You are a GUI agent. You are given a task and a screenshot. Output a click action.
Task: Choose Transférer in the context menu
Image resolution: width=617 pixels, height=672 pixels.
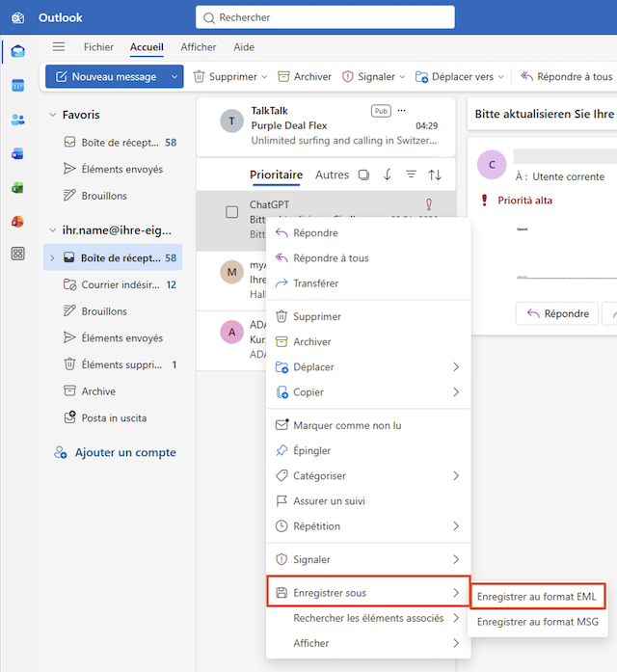click(x=368, y=283)
